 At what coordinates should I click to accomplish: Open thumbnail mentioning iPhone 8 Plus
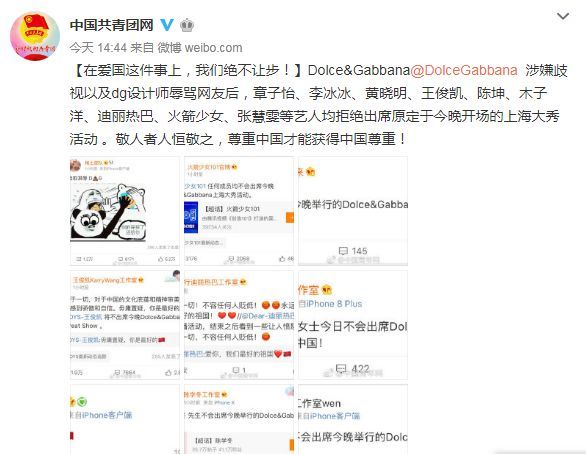(x=353, y=325)
